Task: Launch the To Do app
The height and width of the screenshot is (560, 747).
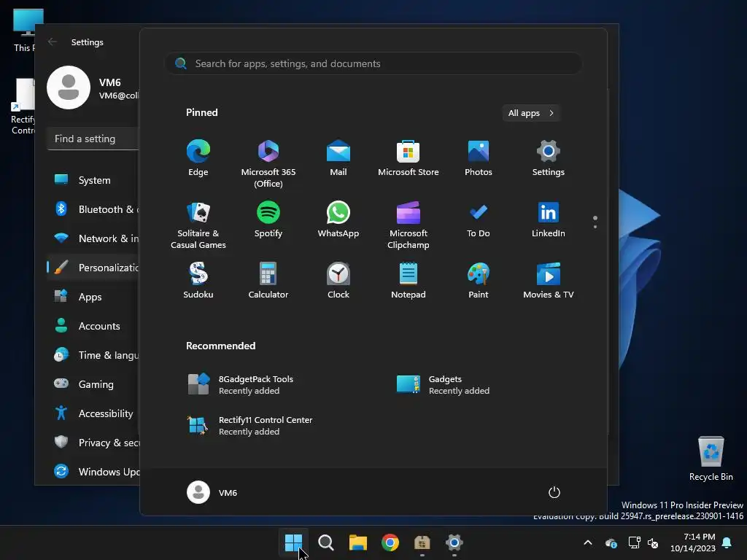Action: coord(479,219)
